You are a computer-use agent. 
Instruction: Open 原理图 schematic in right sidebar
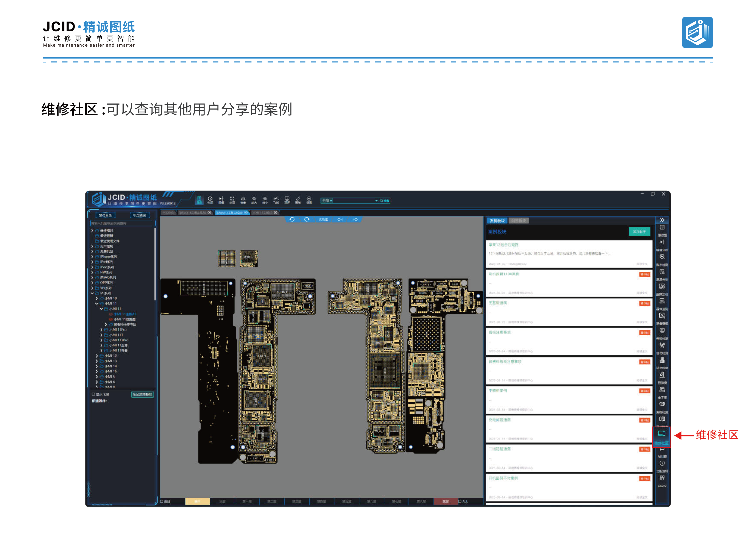[x=662, y=231]
